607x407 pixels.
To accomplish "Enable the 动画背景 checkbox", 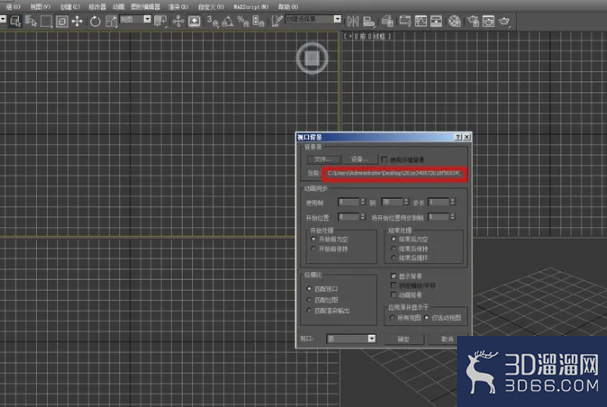I will [x=394, y=295].
